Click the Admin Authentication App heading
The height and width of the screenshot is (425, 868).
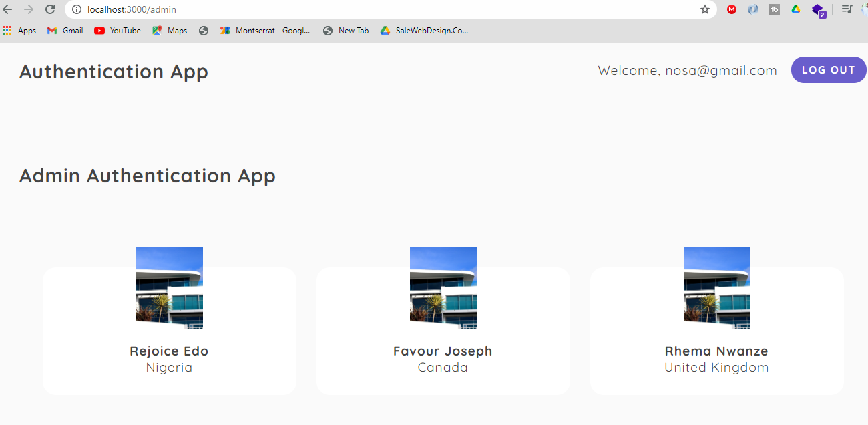click(x=148, y=176)
